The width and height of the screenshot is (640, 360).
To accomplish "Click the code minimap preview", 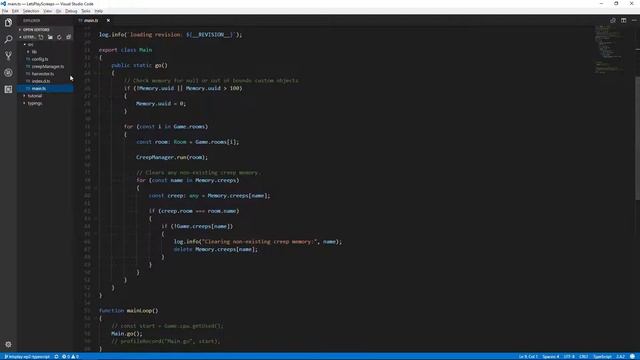I will [x=608, y=50].
